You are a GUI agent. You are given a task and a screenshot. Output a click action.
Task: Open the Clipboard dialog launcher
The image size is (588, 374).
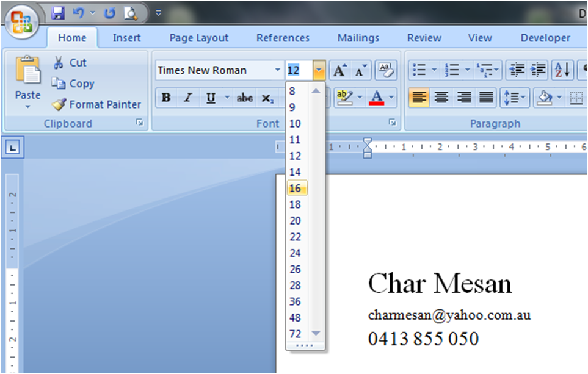[140, 123]
